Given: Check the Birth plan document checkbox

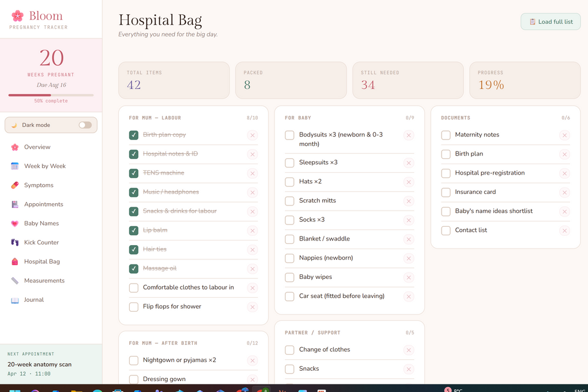Looking at the screenshot, I should pyautogui.click(x=446, y=154).
